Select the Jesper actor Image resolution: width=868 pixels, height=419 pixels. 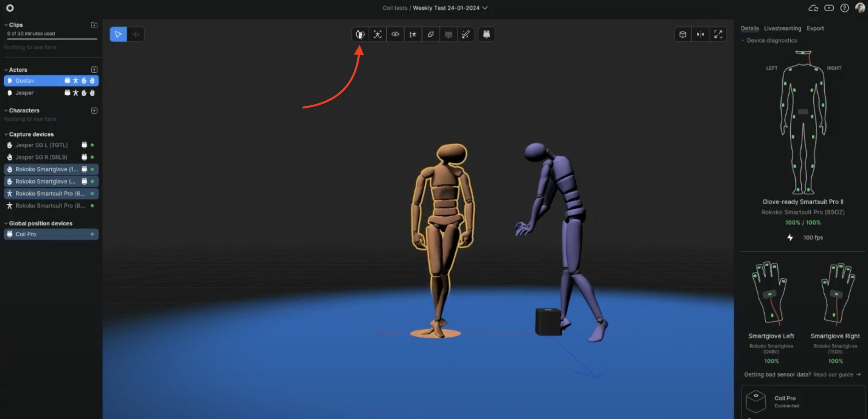51,93
